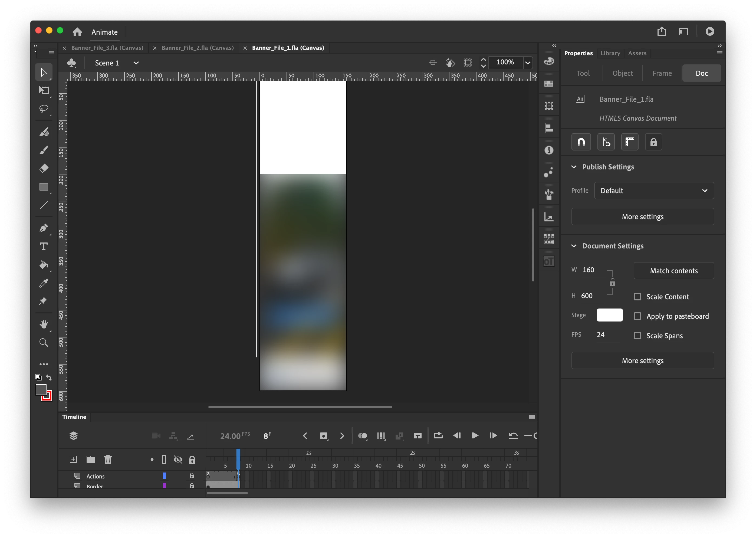The image size is (756, 538).
Task: Toggle the Scale Spans checkbox
Action: (637, 336)
